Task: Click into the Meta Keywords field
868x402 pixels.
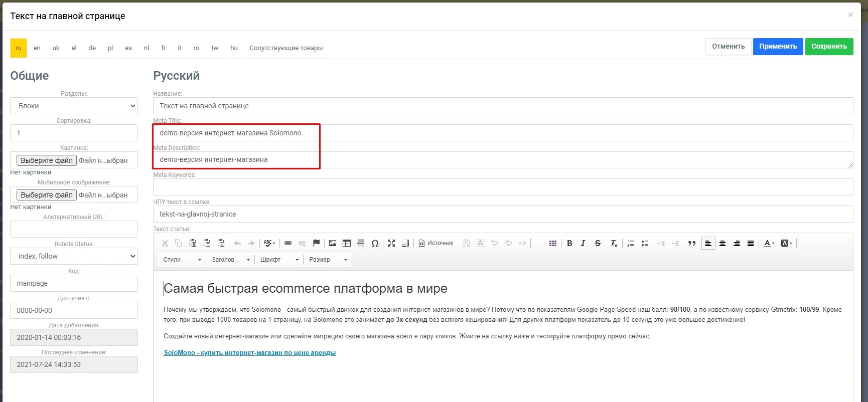Action: [503, 187]
